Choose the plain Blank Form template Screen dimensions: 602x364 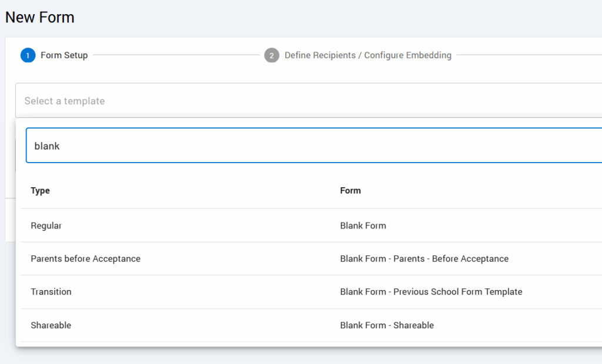pyautogui.click(x=363, y=225)
